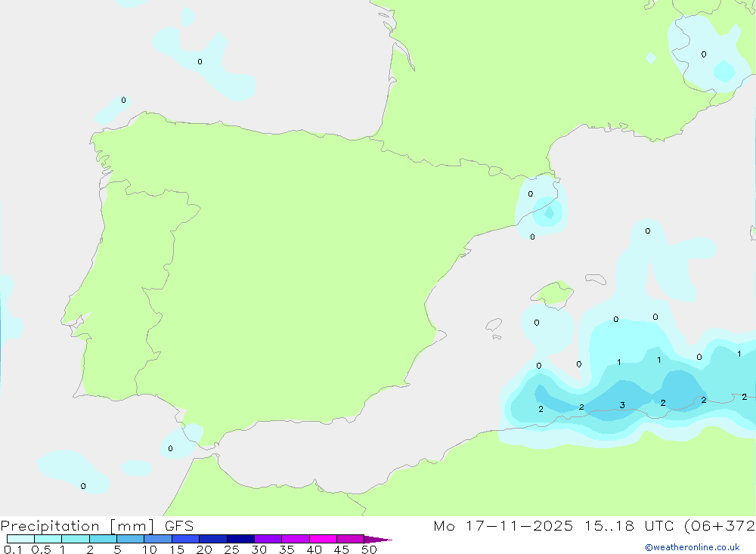The width and height of the screenshot is (756, 554).
Task: Click the '0.1' legend scale label
Action: pos(13,549)
